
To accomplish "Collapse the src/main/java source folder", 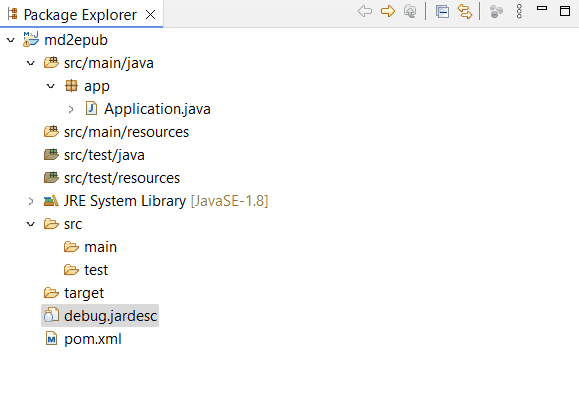I will coord(31,63).
